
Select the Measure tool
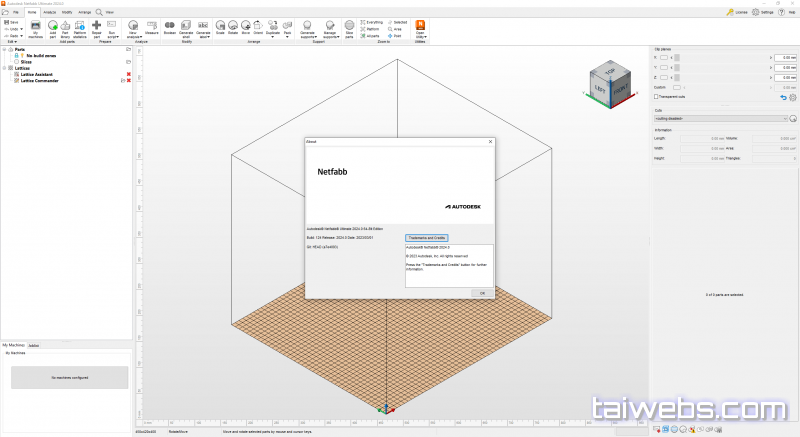tap(152, 25)
